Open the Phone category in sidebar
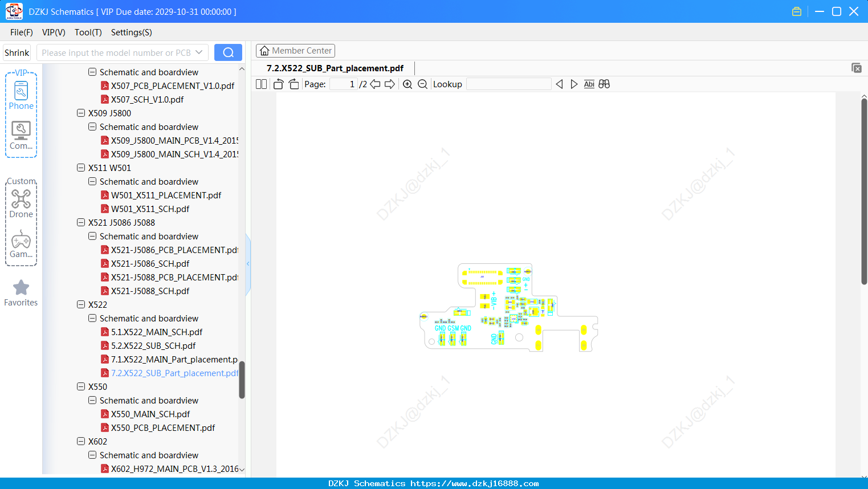This screenshot has width=868, height=489. point(21,95)
